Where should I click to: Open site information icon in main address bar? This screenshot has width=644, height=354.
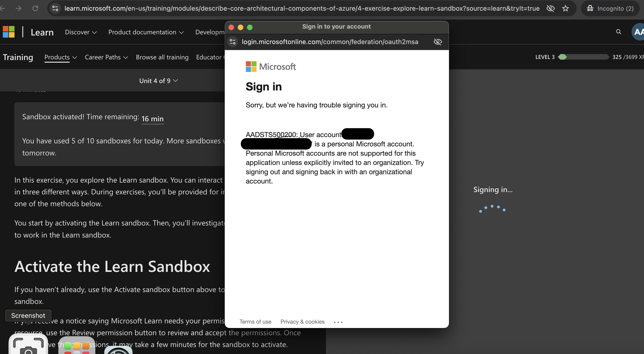tap(55, 9)
